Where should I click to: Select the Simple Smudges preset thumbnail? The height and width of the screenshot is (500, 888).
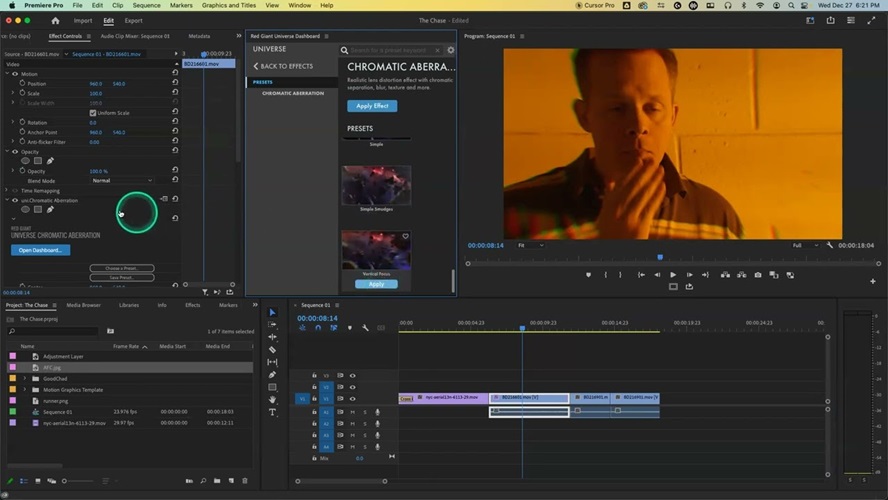tap(376, 185)
